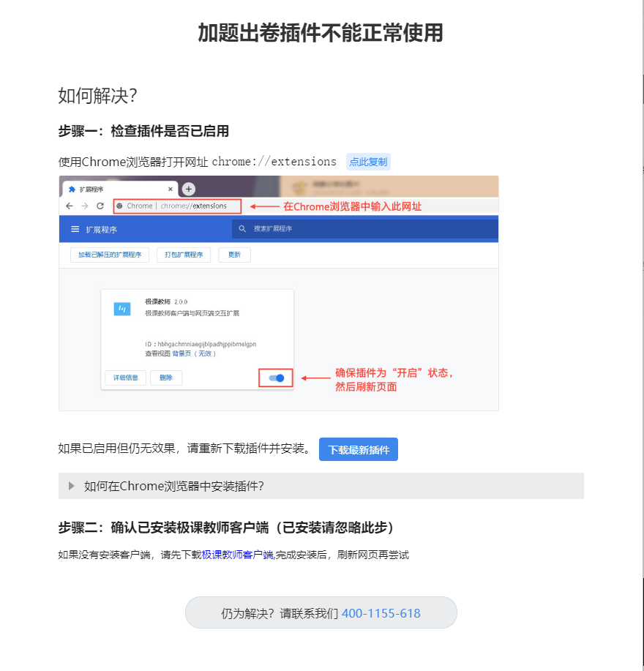Click the 步骤一:检查插件是否已启用 heading
Image resolution: width=644 pixels, height=671 pixels.
tap(143, 131)
